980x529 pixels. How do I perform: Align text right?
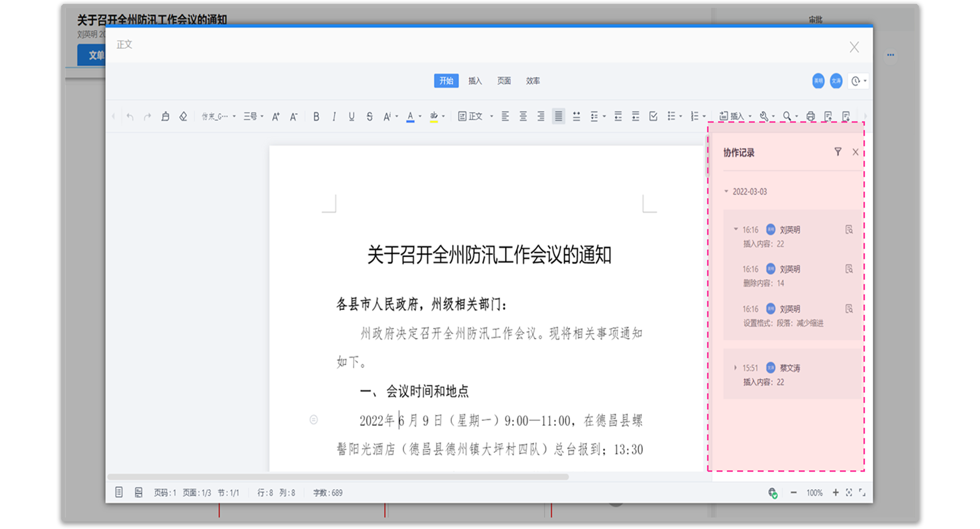pos(541,116)
